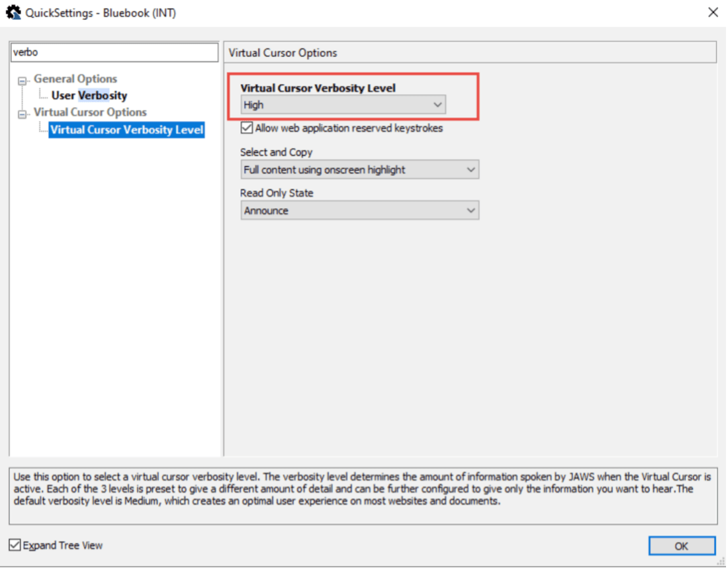This screenshot has width=728, height=570.
Task: Click the 'Read Only State' label
Action: click(x=277, y=193)
